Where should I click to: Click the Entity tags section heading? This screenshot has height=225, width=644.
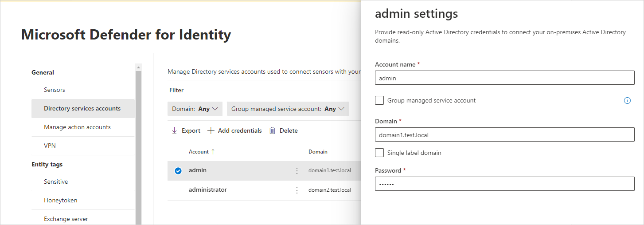click(47, 164)
